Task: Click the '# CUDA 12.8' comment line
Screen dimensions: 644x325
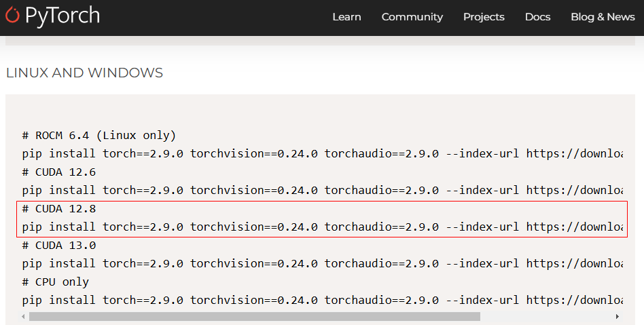Action: (x=58, y=208)
